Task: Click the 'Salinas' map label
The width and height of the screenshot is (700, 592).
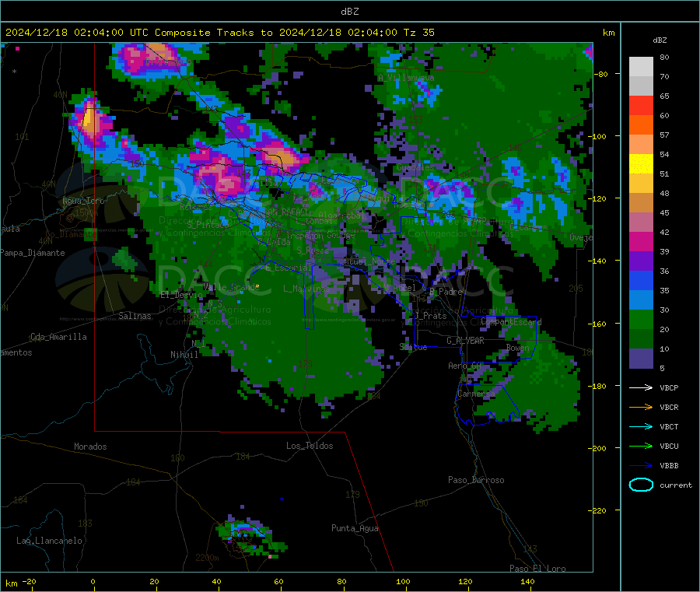Action: click(x=135, y=316)
